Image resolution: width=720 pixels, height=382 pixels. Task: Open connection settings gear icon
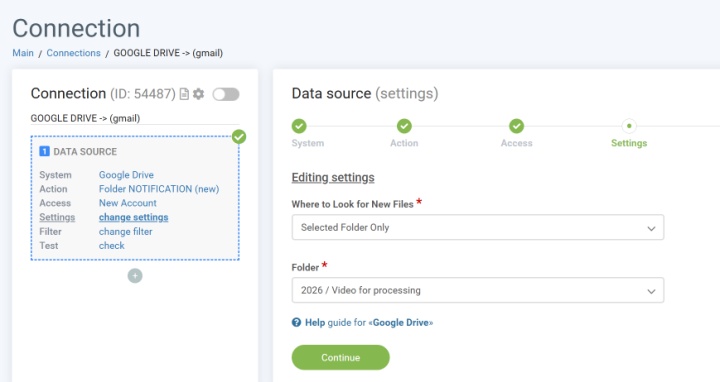[198, 94]
